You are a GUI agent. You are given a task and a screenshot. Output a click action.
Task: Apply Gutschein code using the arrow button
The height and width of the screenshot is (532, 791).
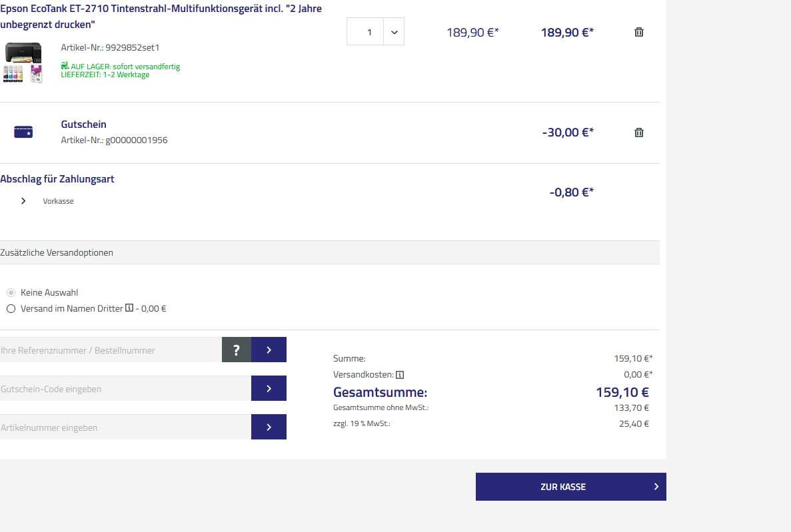[269, 388]
